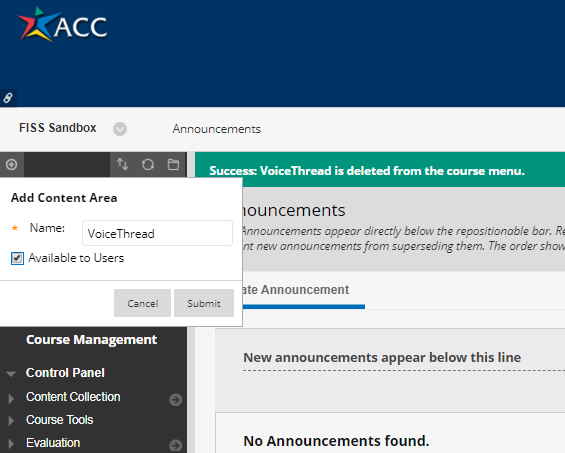Click the Name input field containing VoiceThread
Image resolution: width=565 pixels, height=453 pixels.
[157, 233]
